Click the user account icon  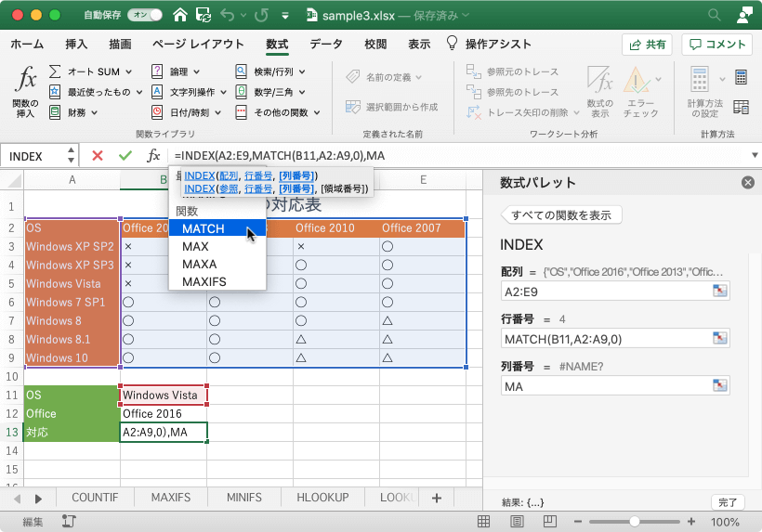[x=744, y=15]
